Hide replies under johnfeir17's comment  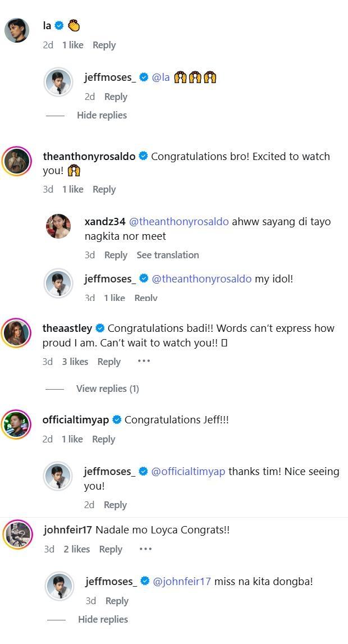click(103, 619)
